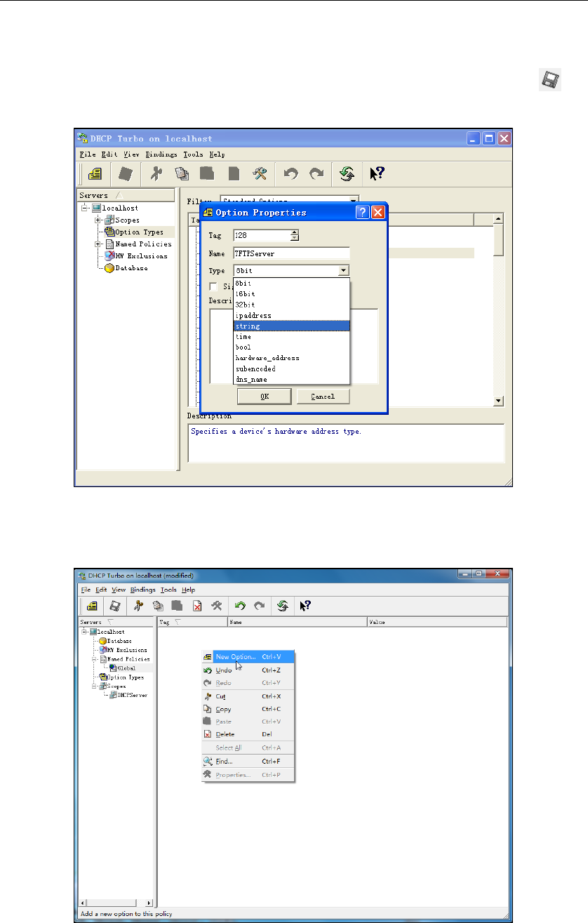Choose string in the Type list
Viewport: 588px width, 923px height.
pyautogui.click(x=291, y=326)
